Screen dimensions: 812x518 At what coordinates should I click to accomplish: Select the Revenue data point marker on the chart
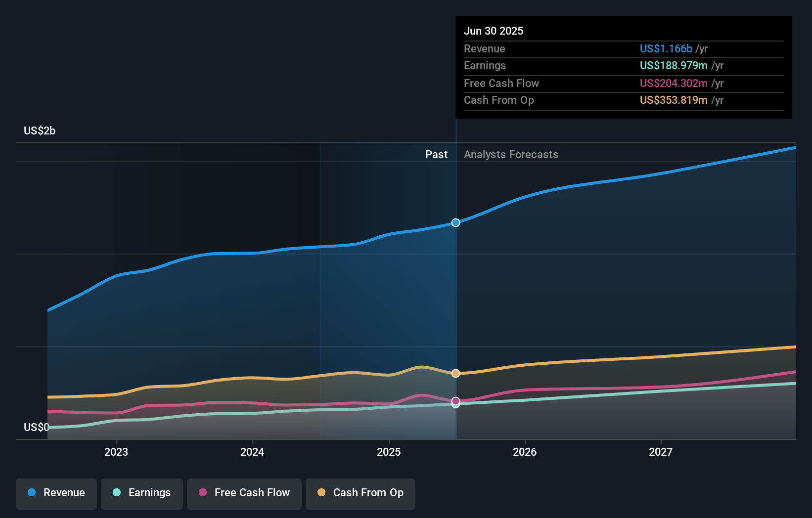coord(455,222)
